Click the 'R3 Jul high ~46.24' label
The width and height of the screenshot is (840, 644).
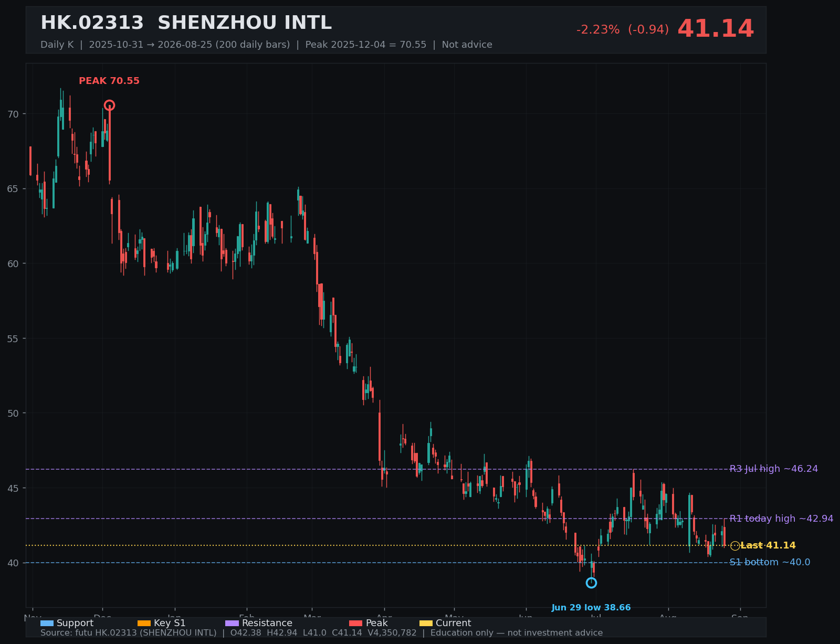click(x=774, y=469)
